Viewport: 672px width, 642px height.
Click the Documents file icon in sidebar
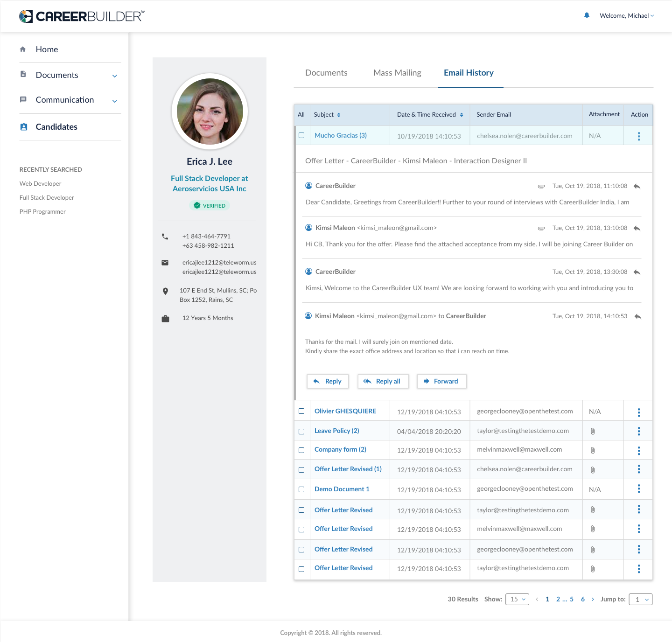(23, 74)
